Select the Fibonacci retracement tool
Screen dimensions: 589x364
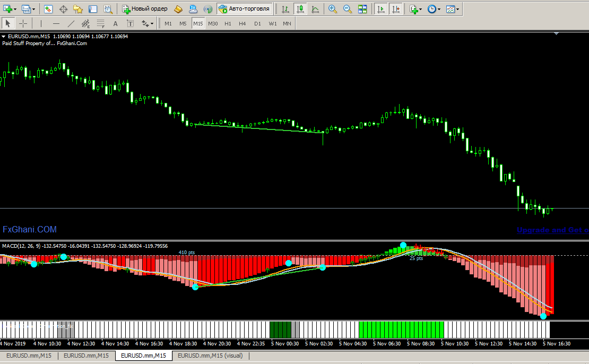100,23
